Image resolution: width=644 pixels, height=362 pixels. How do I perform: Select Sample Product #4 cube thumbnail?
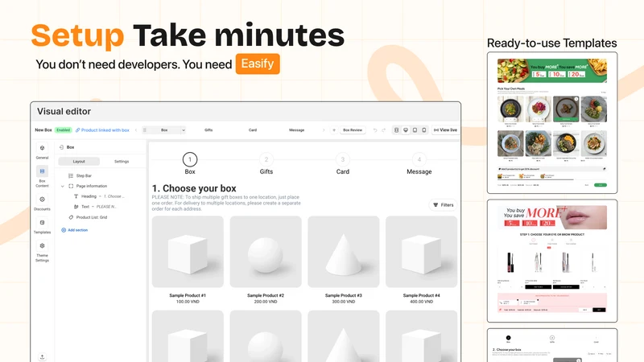(x=421, y=252)
